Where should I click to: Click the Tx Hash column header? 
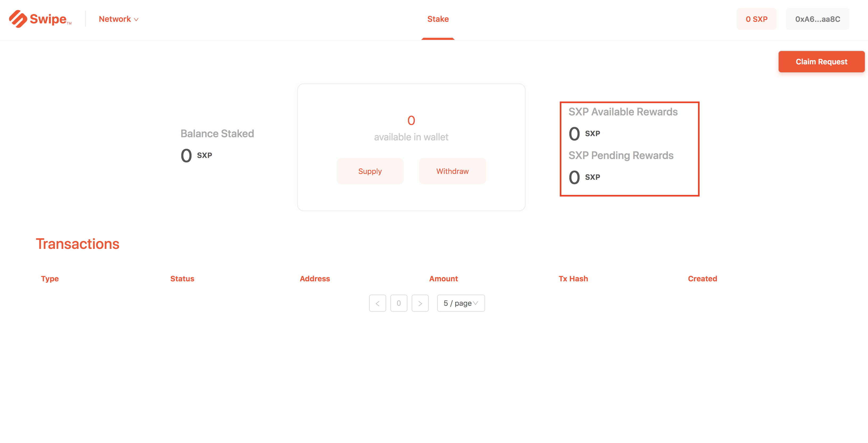point(573,279)
